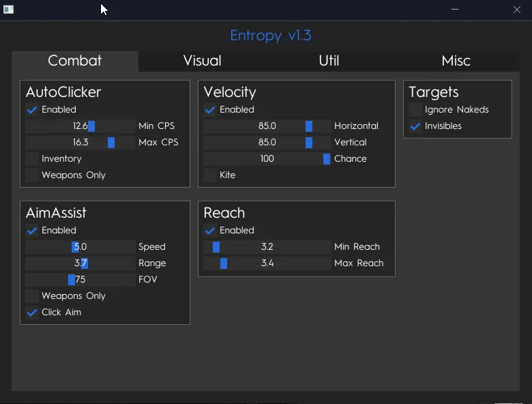Click the app icon in title bar
The width and height of the screenshot is (532, 404).
[x=9, y=10]
